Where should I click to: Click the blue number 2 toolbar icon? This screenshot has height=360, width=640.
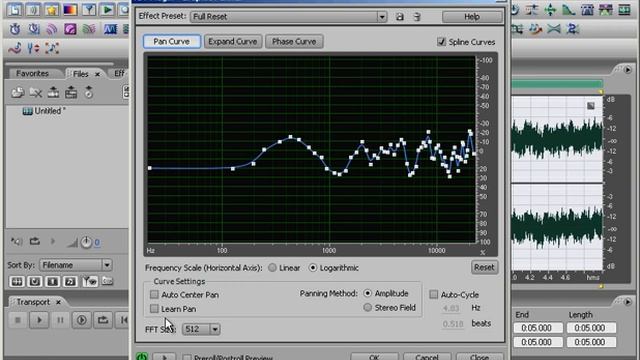573,29
